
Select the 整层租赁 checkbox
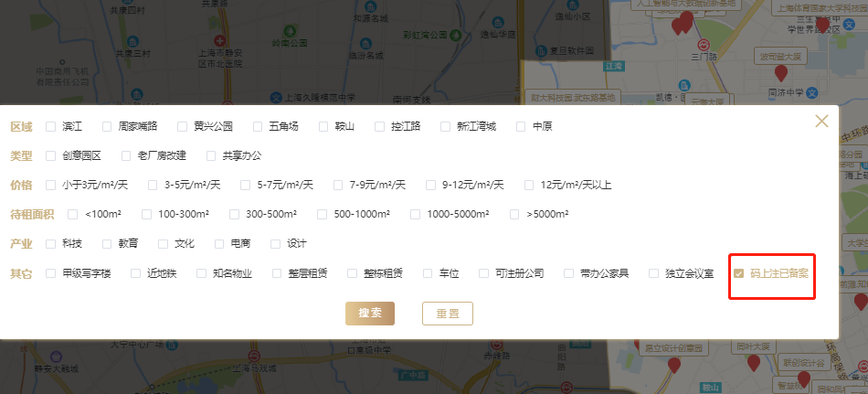tap(277, 273)
